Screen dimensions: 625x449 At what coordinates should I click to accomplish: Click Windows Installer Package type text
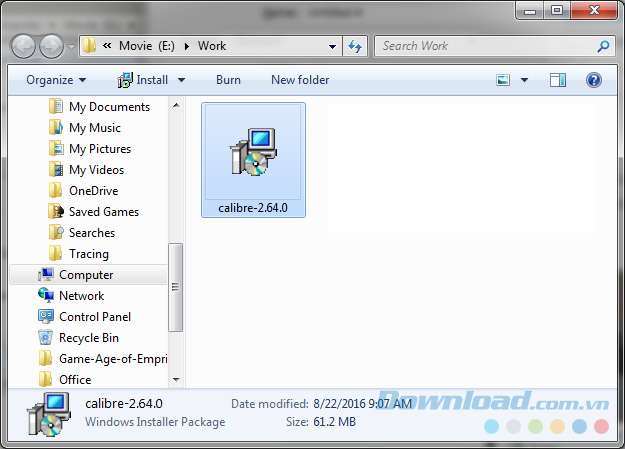155,422
